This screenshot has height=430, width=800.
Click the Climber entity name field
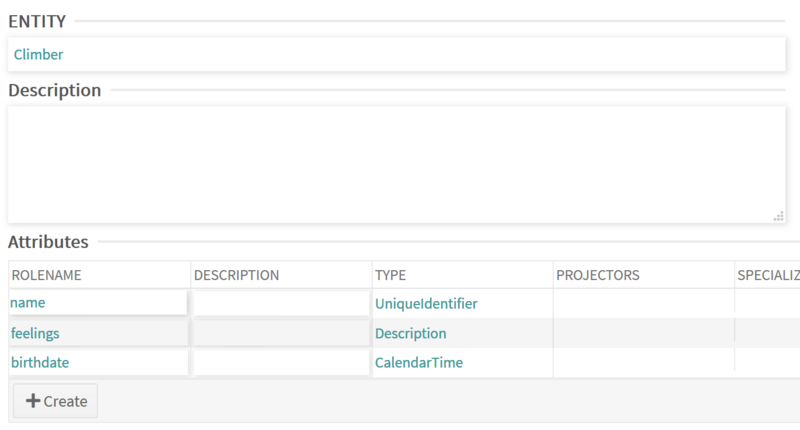pos(396,55)
